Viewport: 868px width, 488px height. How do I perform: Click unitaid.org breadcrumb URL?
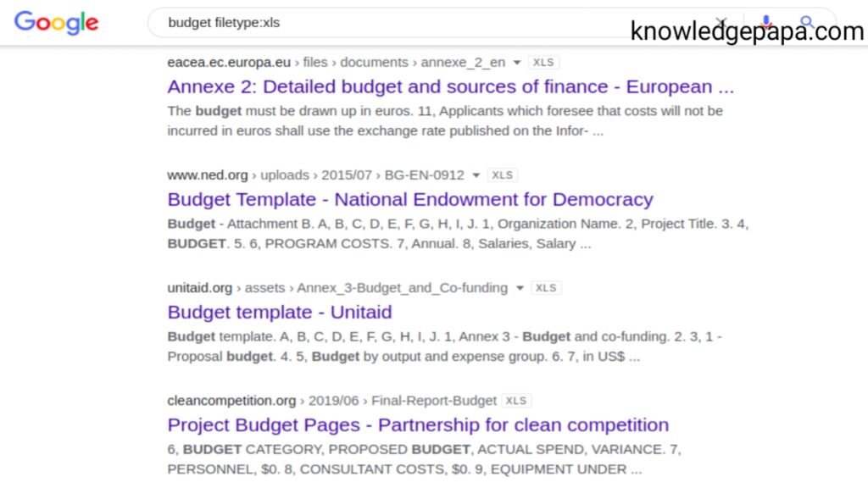[200, 288]
